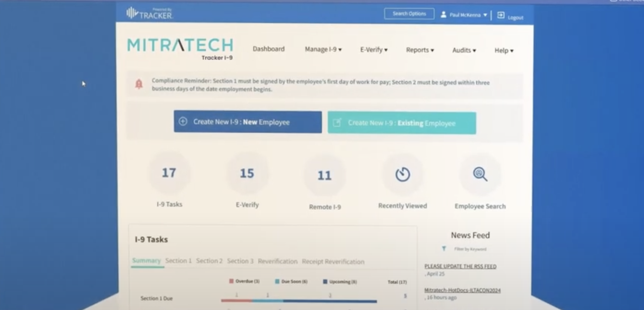Open the 11 Remote I-9 circle
The height and width of the screenshot is (310, 644).
coord(325,176)
